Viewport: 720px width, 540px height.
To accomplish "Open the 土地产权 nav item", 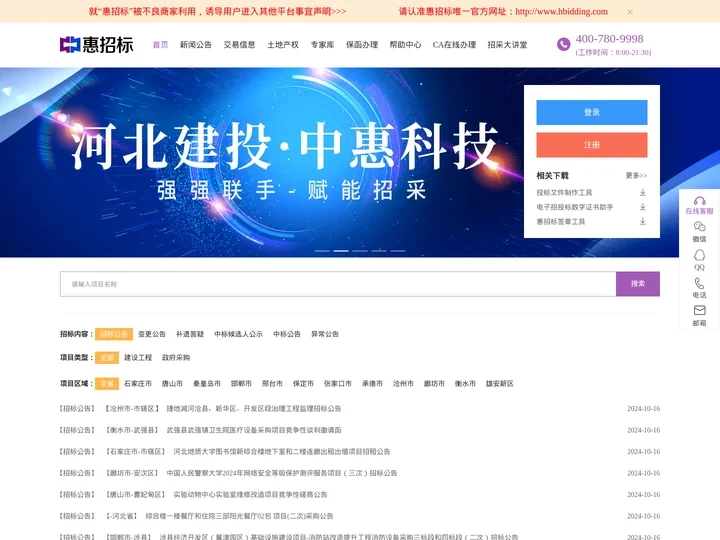I will 283,45.
